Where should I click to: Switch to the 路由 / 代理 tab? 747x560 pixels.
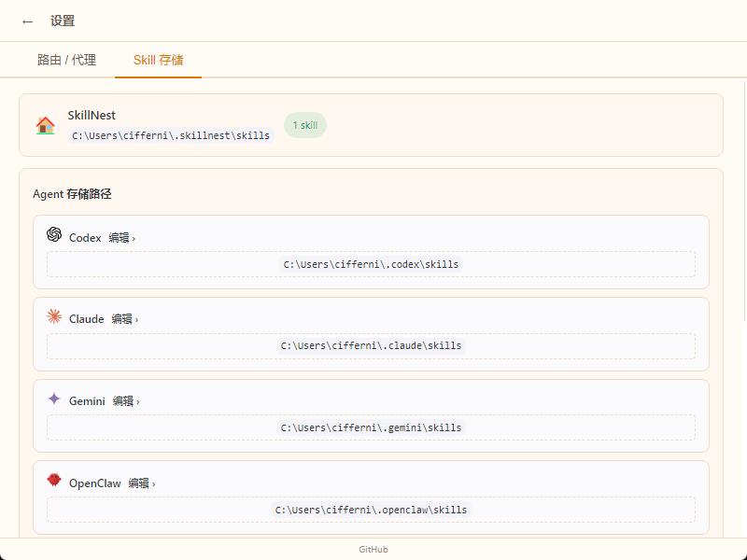click(x=66, y=60)
